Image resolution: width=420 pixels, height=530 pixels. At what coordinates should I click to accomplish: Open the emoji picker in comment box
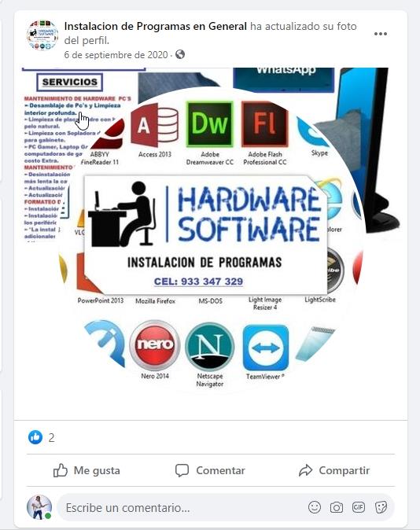315,507
